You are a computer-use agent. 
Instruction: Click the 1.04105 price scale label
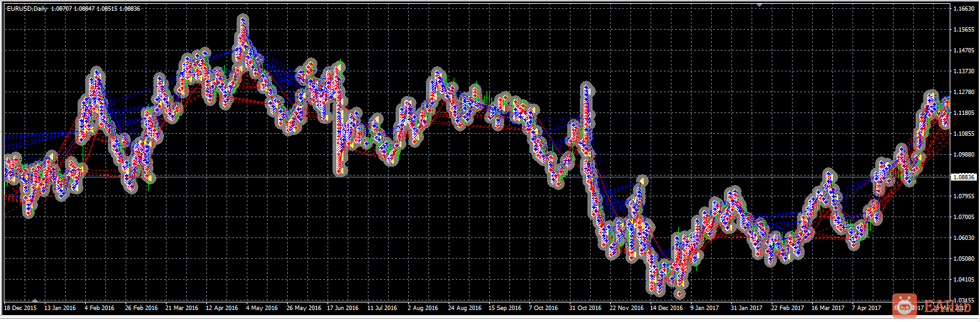tap(963, 280)
